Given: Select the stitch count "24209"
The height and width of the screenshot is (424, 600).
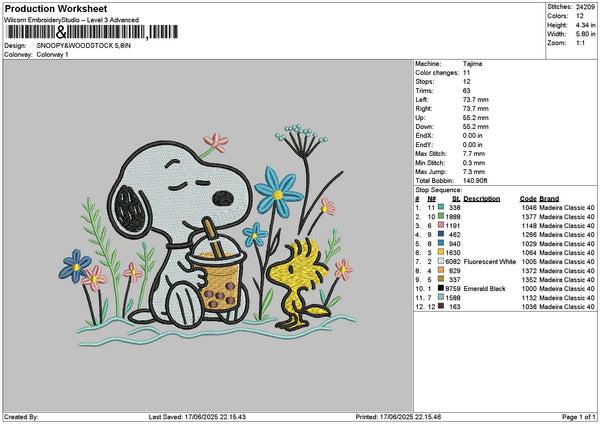Looking at the screenshot, I should click(x=585, y=7).
